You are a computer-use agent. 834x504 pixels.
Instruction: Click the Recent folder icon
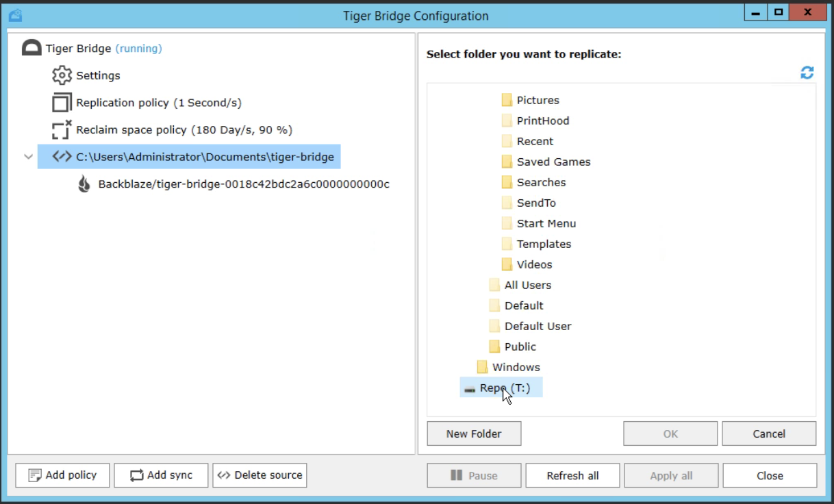pyautogui.click(x=507, y=141)
